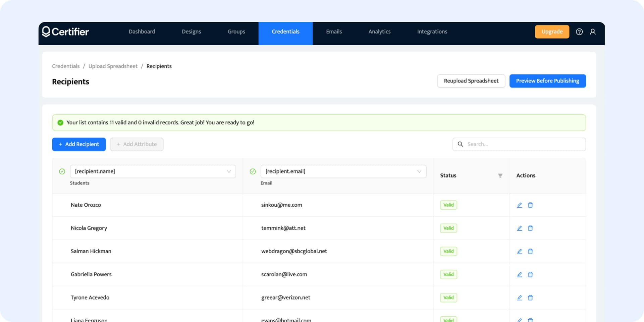Click the help question mark icon
The image size is (644, 322).
[579, 32]
